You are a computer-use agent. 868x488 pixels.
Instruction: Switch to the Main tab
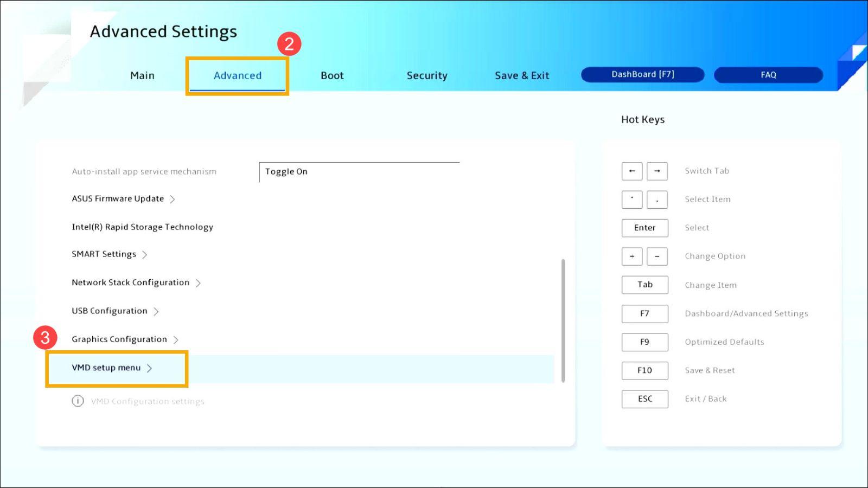[x=142, y=75]
